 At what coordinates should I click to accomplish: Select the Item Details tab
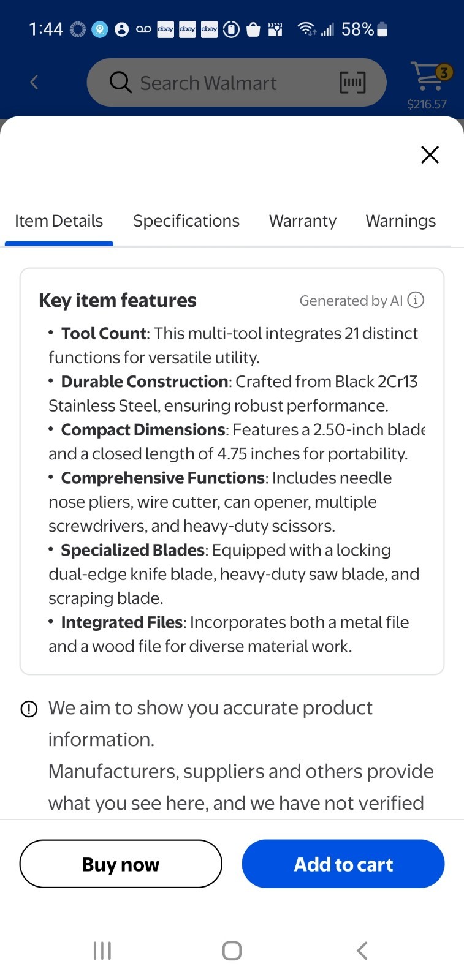(x=59, y=221)
